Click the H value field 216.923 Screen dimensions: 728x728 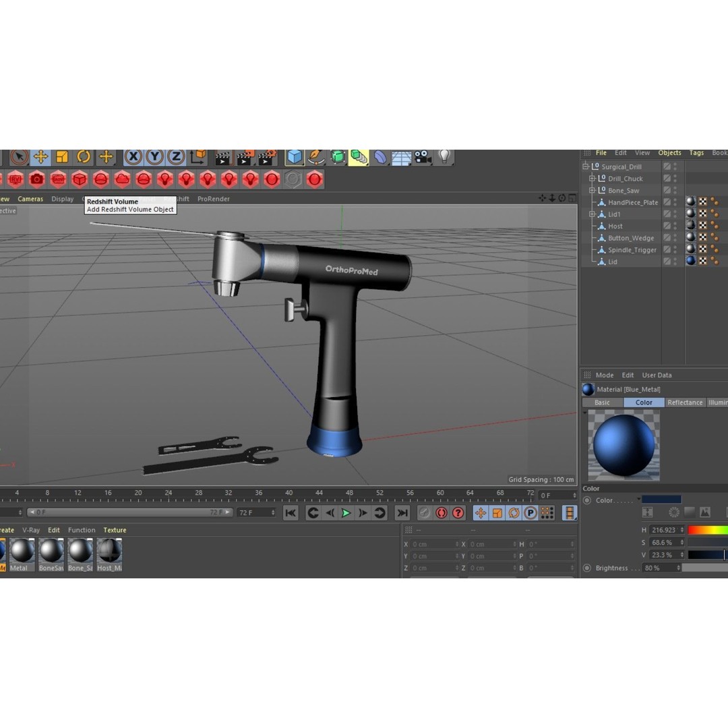[x=663, y=530]
